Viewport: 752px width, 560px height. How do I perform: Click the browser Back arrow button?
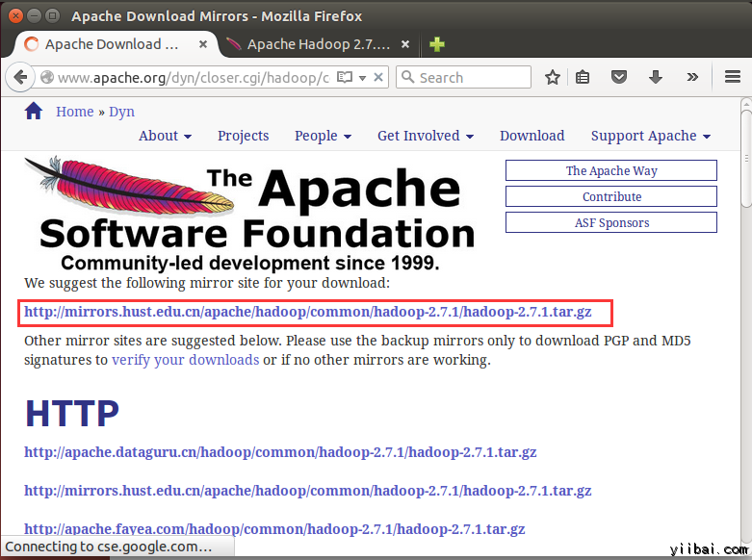[20, 77]
